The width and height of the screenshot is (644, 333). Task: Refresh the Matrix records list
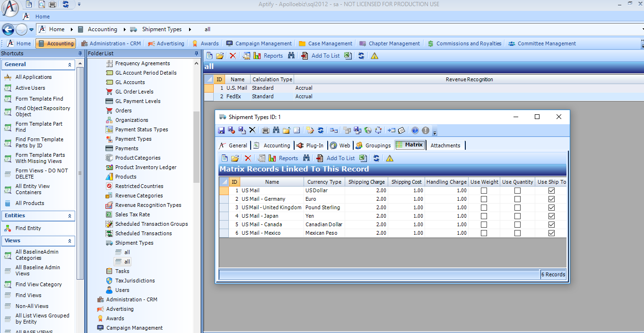375,158
